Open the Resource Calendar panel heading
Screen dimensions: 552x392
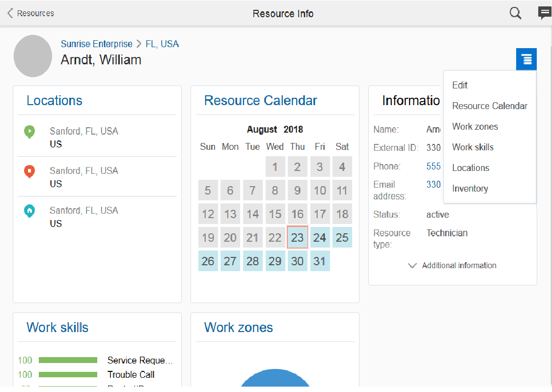260,101
